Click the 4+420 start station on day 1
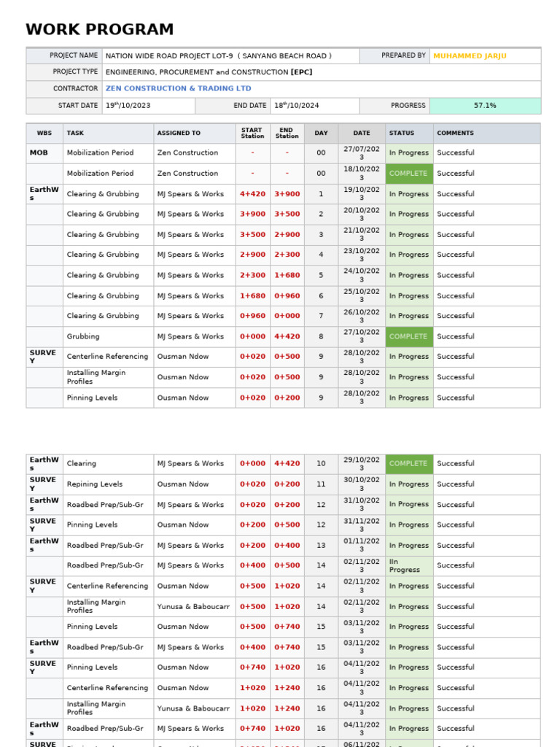The height and width of the screenshot is (747, 560). 252,194
